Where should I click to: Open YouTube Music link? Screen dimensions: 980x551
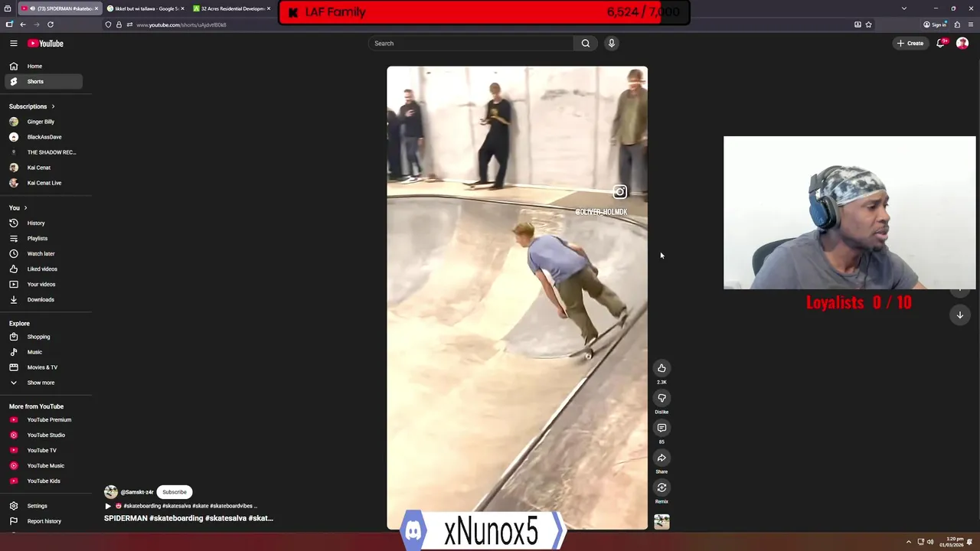click(44, 466)
